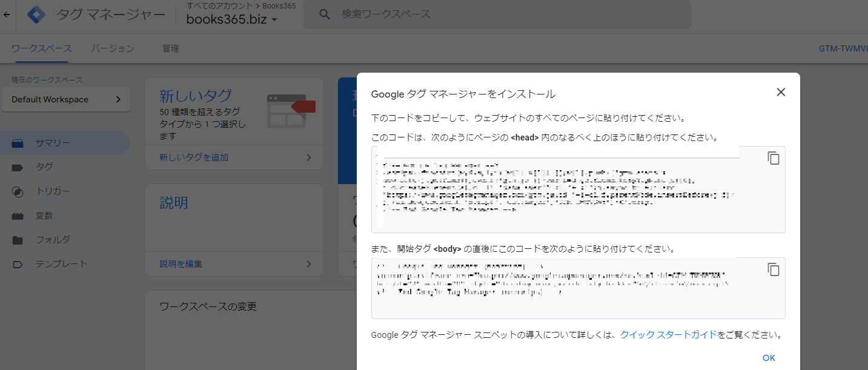Image resolution: width=868 pixels, height=370 pixels.
Task: Confirm the dialog with OK
Action: click(768, 357)
